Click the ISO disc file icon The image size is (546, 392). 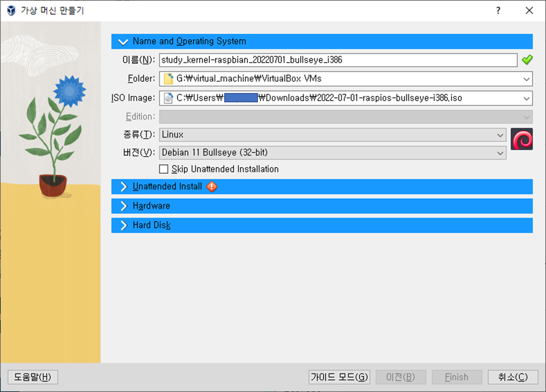(x=168, y=98)
